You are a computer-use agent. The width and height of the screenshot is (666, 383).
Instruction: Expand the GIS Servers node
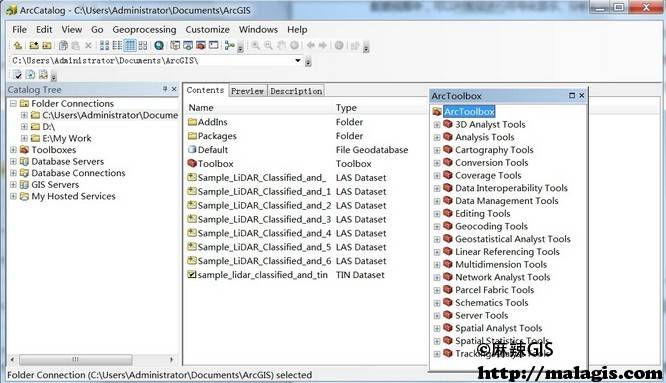point(14,185)
